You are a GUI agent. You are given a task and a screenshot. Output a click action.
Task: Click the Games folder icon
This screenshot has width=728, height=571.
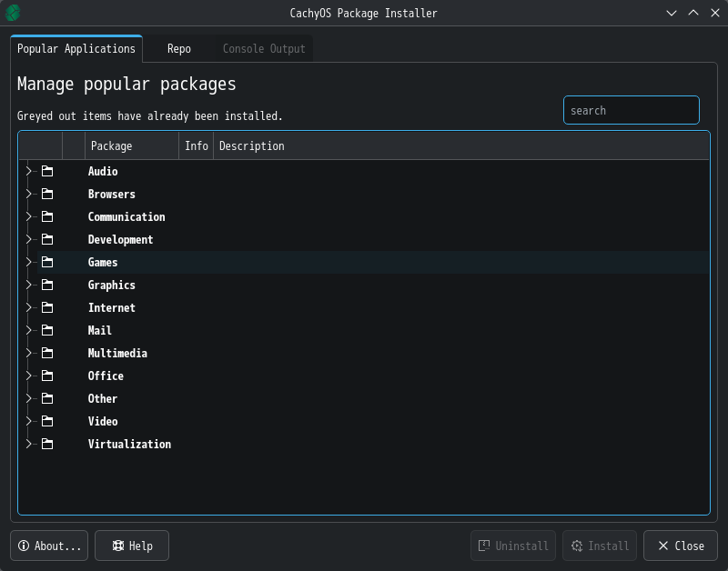47,262
